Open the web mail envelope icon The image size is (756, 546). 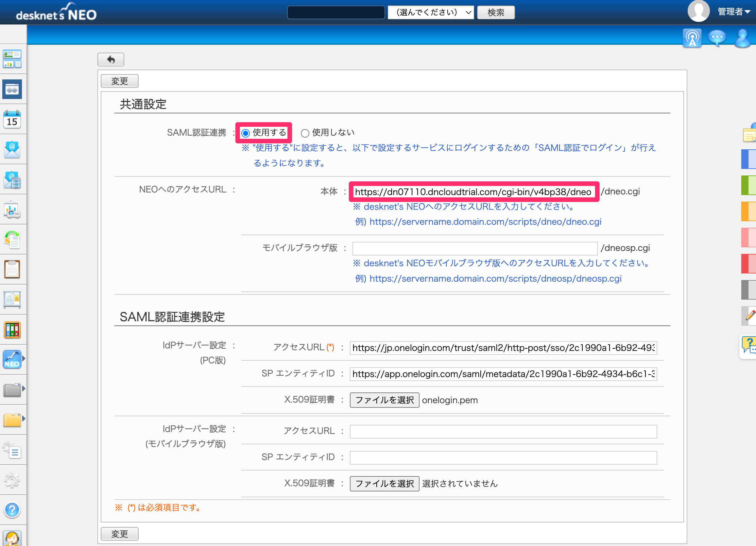pos(12,150)
